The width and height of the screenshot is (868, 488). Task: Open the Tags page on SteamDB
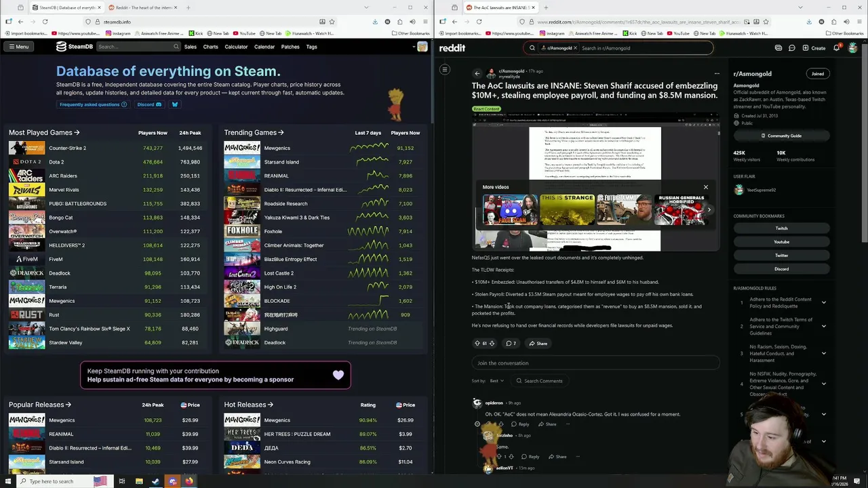311,47
